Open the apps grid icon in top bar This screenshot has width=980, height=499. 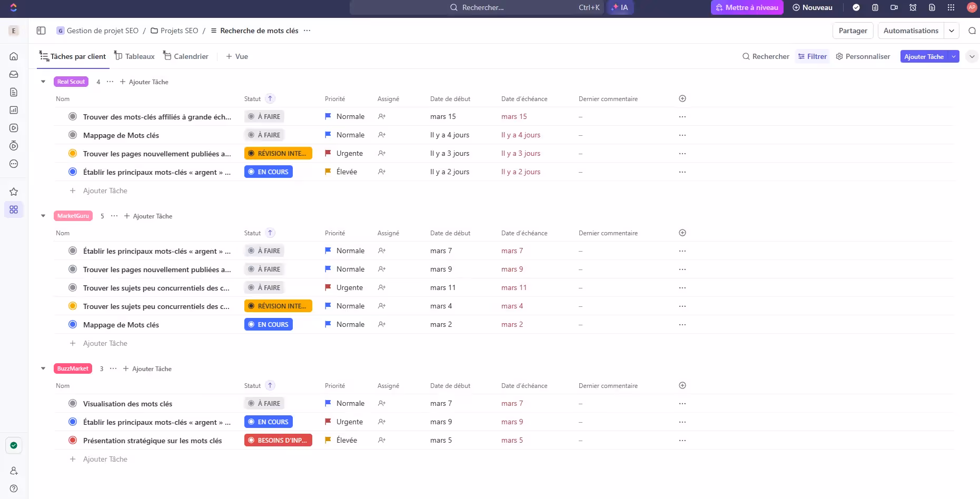(x=951, y=7)
